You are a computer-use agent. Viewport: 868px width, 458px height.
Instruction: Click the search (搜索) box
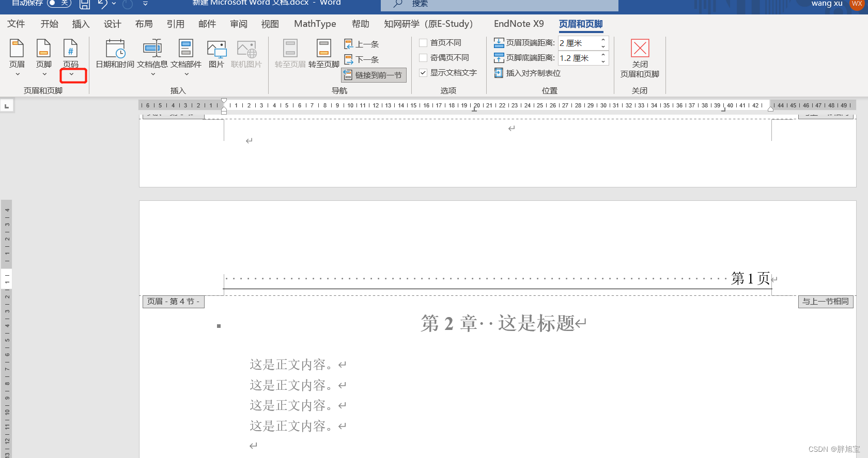click(500, 4)
